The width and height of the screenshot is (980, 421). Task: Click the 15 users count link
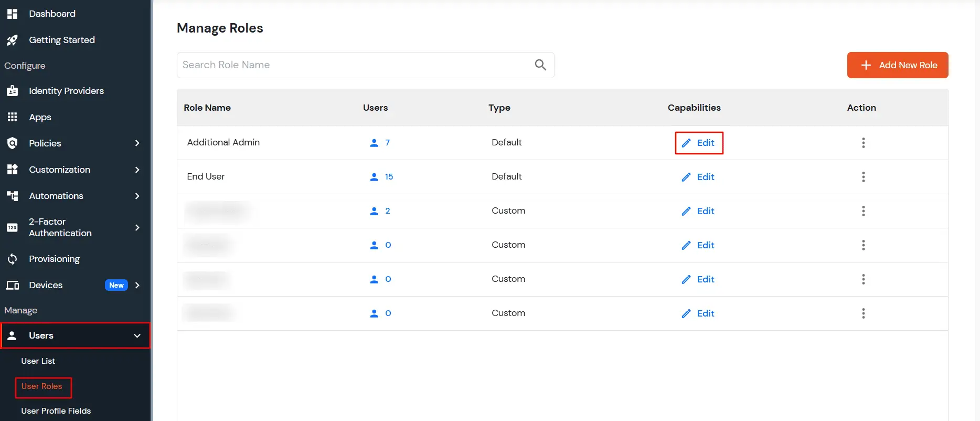tap(389, 177)
